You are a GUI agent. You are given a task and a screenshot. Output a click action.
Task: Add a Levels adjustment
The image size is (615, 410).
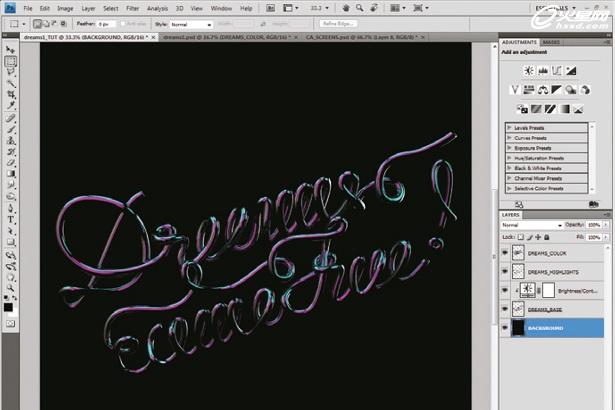543,71
